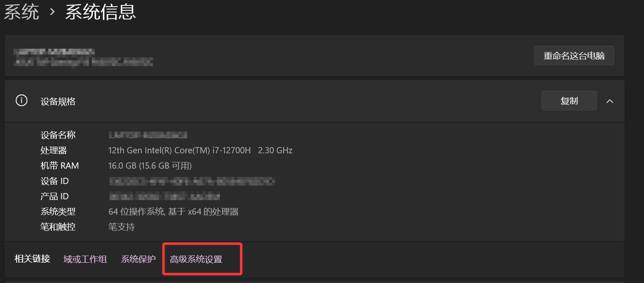Click the 设备 ID row label

(x=55, y=181)
